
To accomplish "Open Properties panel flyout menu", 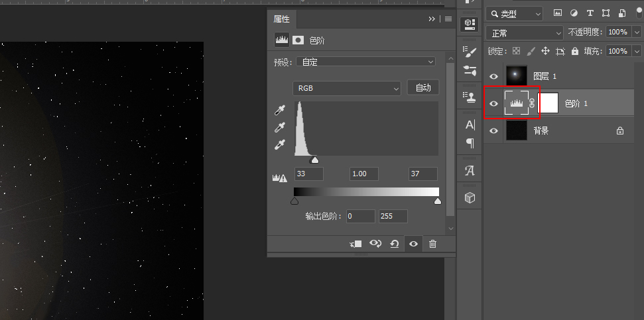I will click(x=448, y=19).
